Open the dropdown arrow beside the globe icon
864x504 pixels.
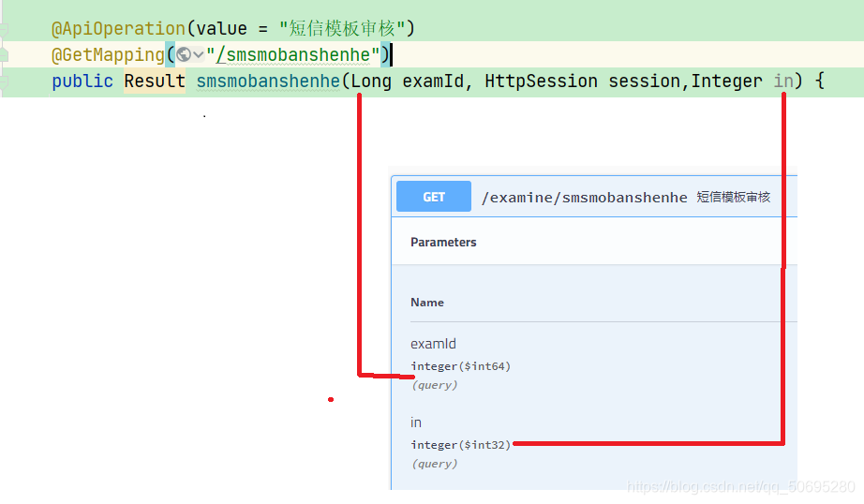point(199,54)
